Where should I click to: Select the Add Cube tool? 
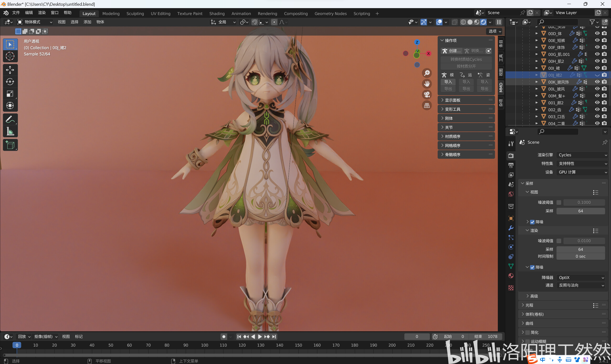[10, 145]
